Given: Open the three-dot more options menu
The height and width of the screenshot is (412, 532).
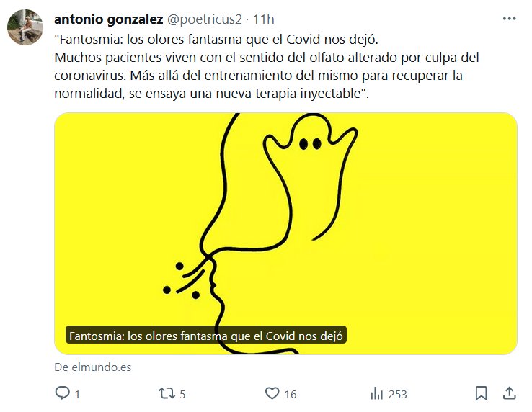Looking at the screenshot, I should point(509,19).
